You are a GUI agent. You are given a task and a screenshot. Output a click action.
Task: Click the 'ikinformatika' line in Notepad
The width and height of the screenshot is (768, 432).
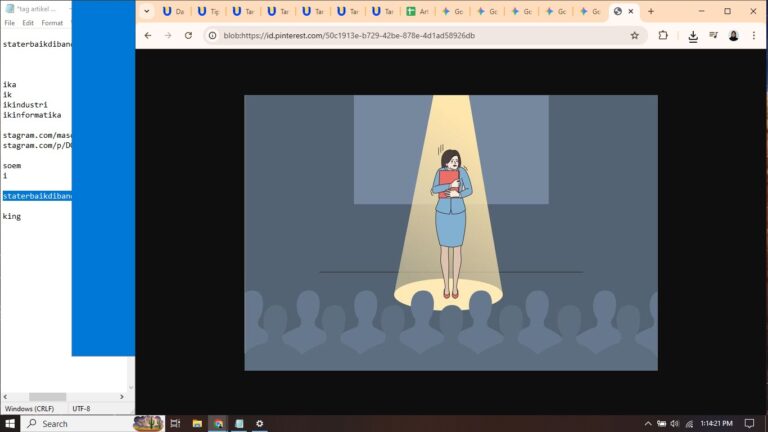[32, 115]
